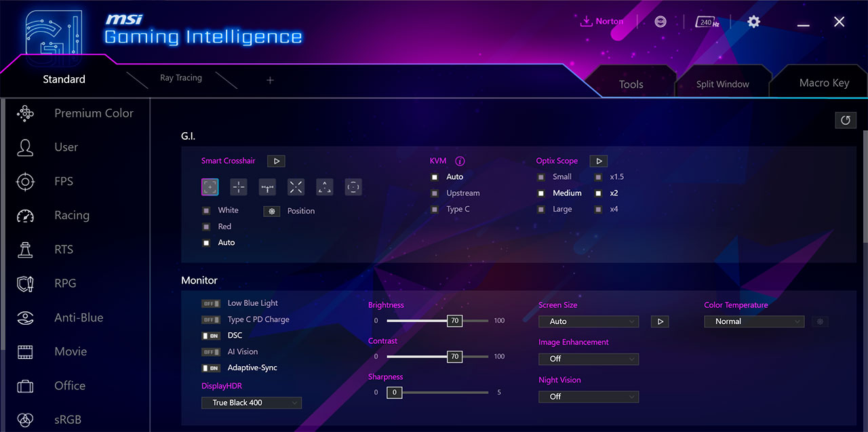The height and width of the screenshot is (432, 868).
Task: Toggle Low Blue Light on
Action: coord(211,303)
